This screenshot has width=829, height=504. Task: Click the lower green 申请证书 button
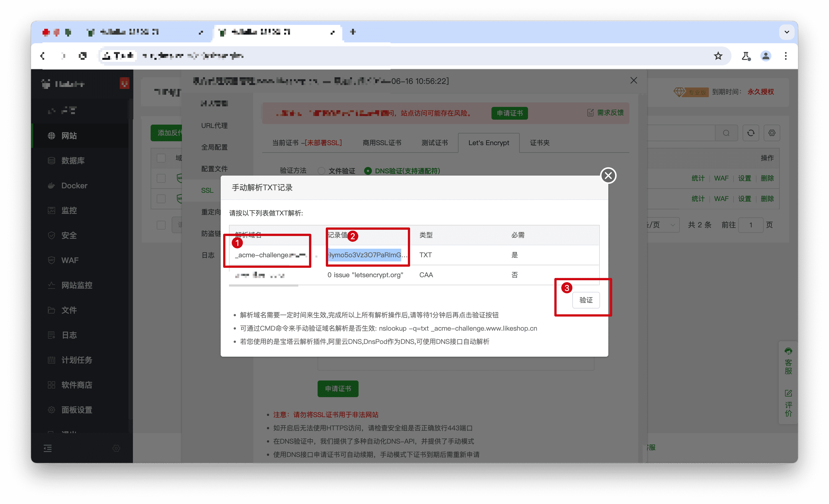click(x=338, y=388)
